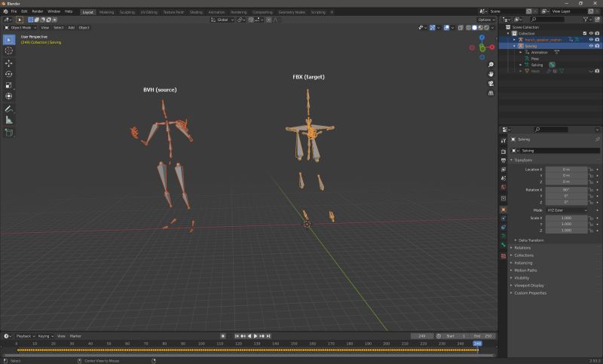Click the zoom magnifier icon in viewport

[x=491, y=65]
